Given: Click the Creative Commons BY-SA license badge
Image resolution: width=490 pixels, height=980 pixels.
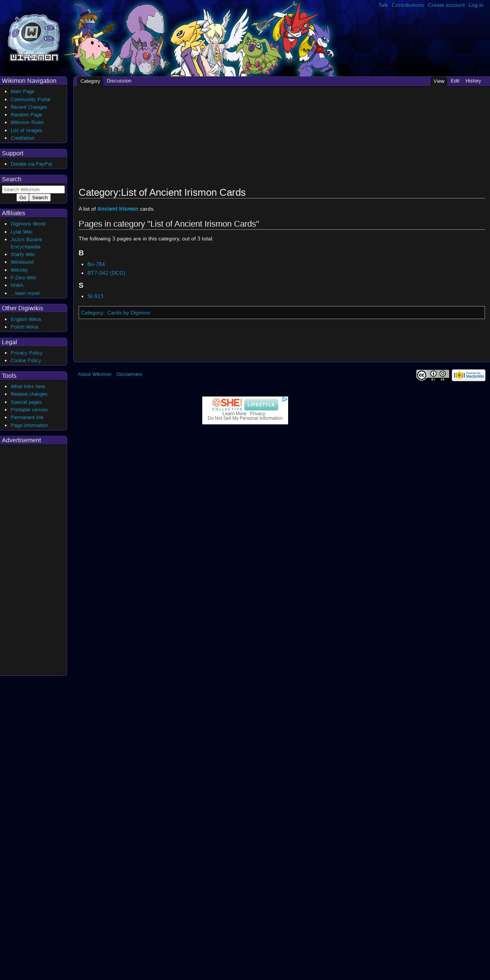Looking at the screenshot, I should tap(433, 376).
